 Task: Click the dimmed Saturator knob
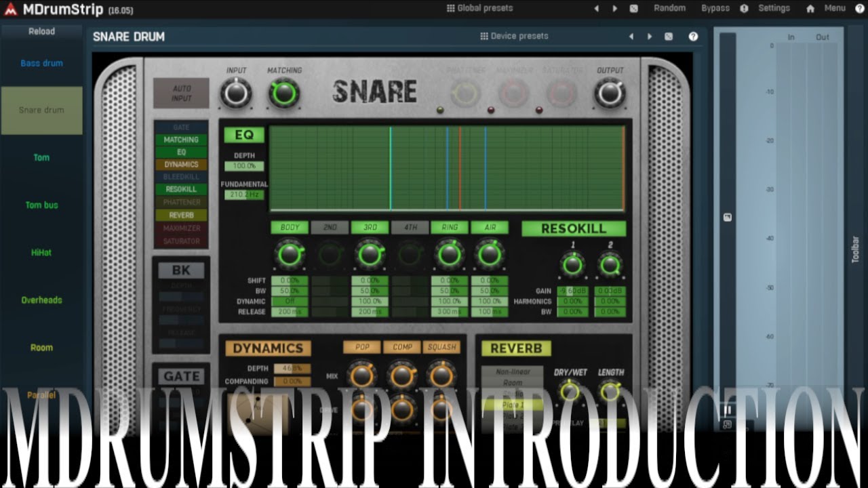pos(561,93)
